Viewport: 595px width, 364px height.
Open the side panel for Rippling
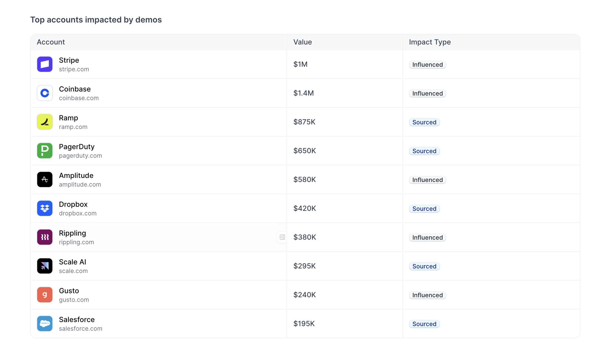tap(282, 237)
